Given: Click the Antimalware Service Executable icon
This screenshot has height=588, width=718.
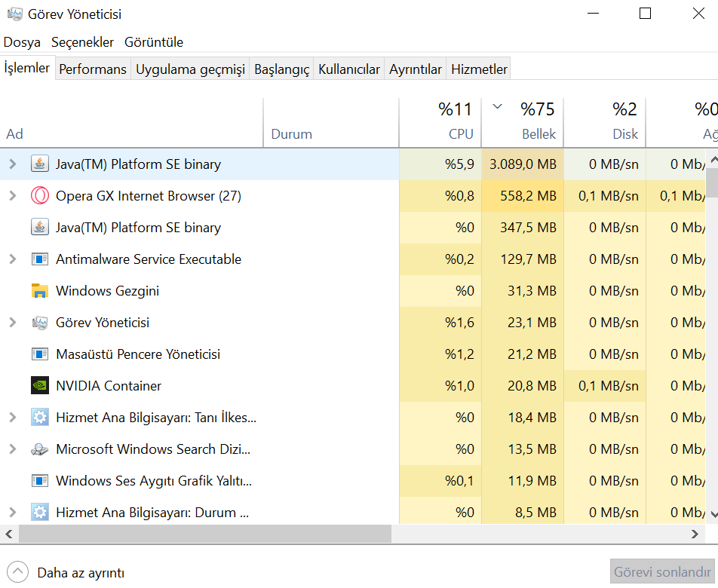Looking at the screenshot, I should [40, 259].
